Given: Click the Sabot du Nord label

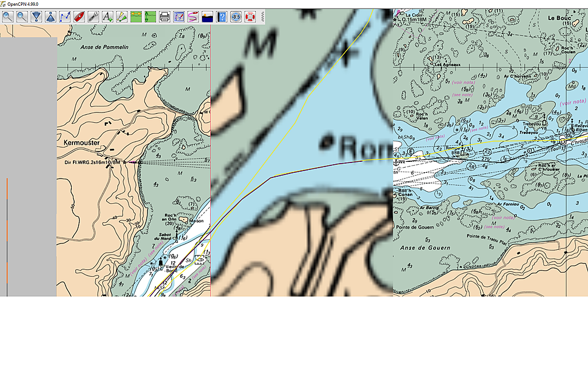Looking at the screenshot, I should point(163,237).
